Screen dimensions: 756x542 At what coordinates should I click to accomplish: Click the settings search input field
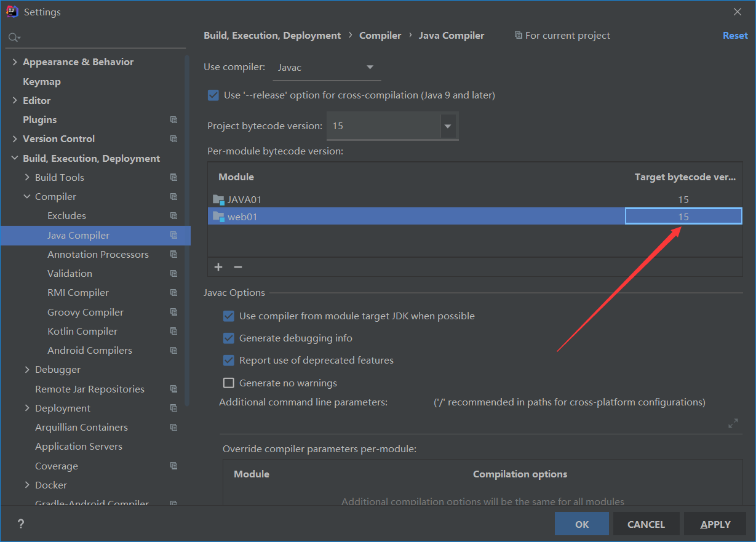pyautogui.click(x=95, y=38)
